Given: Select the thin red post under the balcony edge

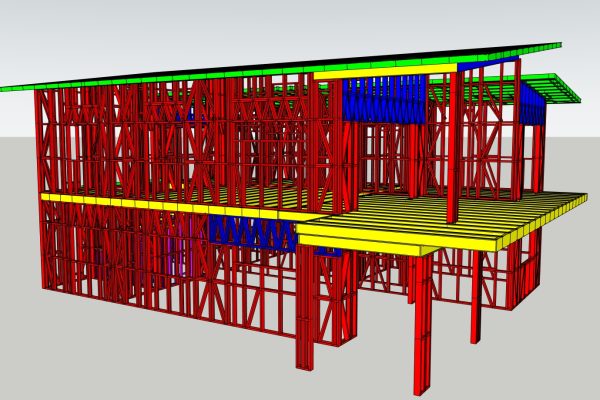Looking at the screenshot, I should pos(476,297).
